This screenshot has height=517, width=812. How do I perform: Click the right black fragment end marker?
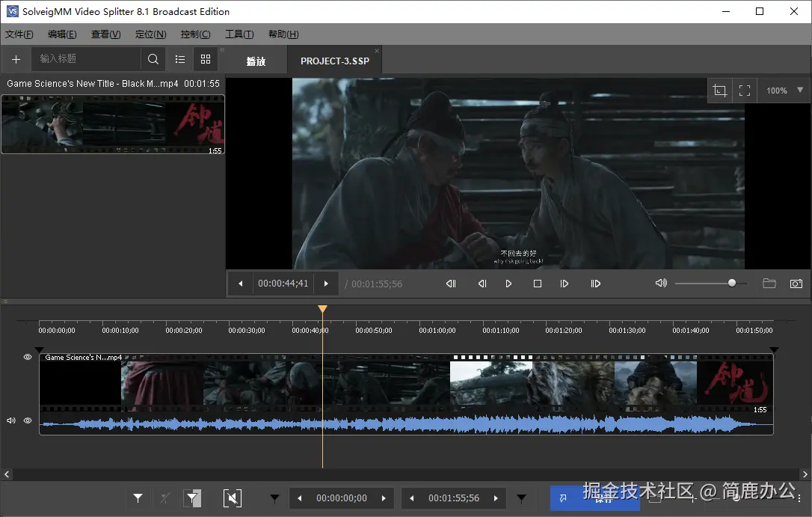point(774,350)
